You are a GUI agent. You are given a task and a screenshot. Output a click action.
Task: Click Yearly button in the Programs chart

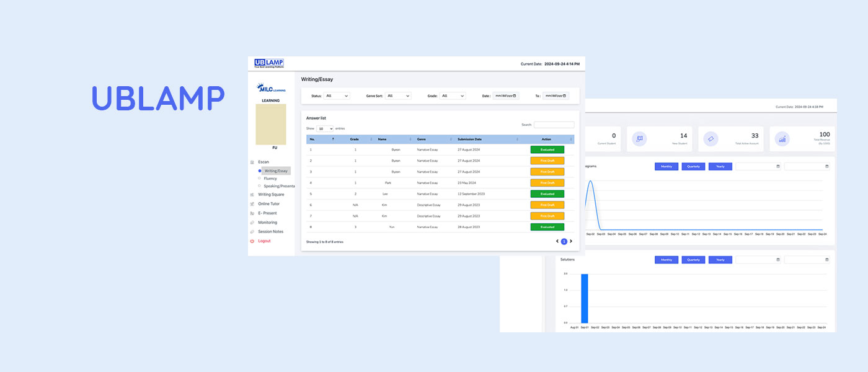pos(720,166)
